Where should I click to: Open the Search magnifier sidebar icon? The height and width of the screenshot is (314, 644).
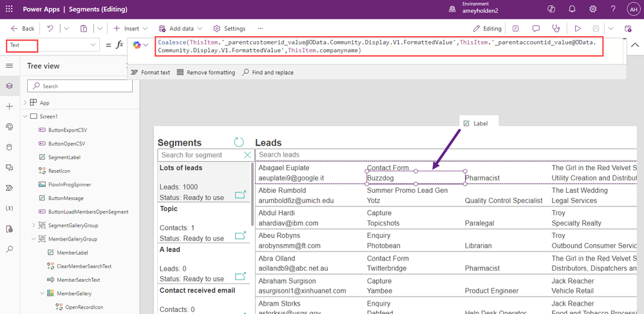pyautogui.click(x=10, y=249)
